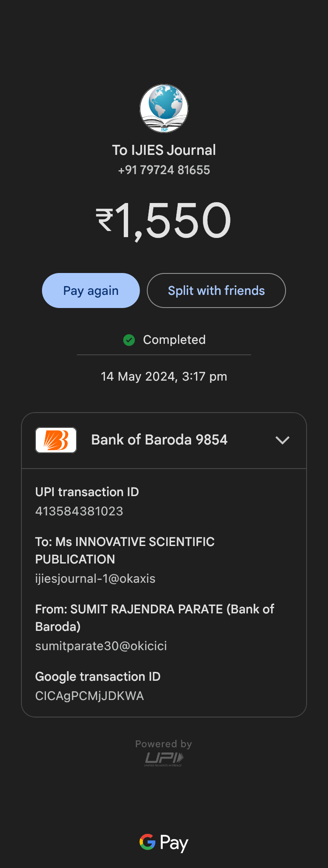This screenshot has height=868, width=328.
Task: Expand the bank account chevron
Action: [x=283, y=440]
